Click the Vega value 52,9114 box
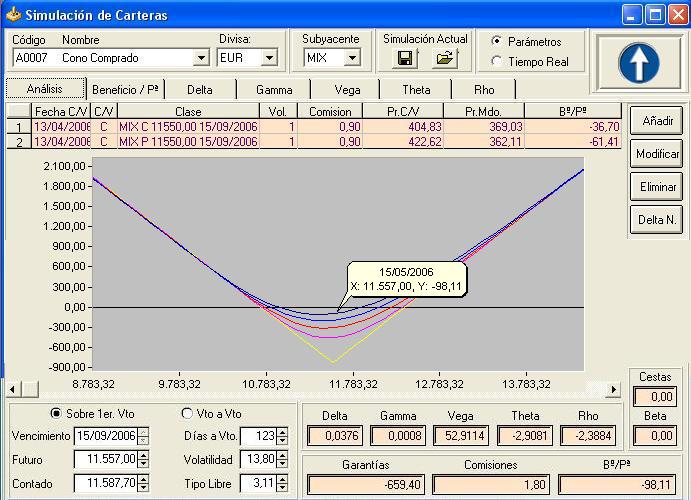The image size is (691, 500). pos(461,436)
